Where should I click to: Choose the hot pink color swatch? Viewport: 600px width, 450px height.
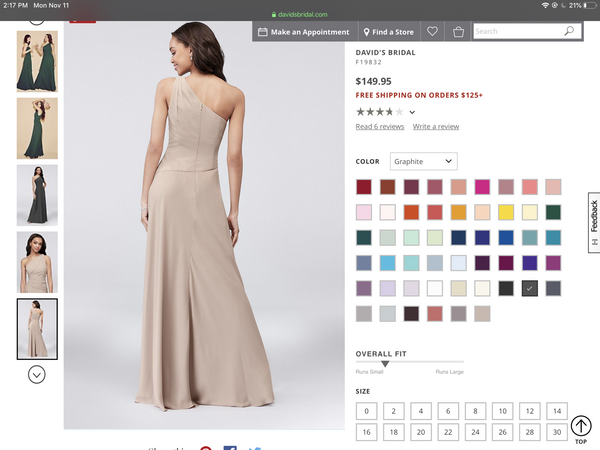coord(482,187)
